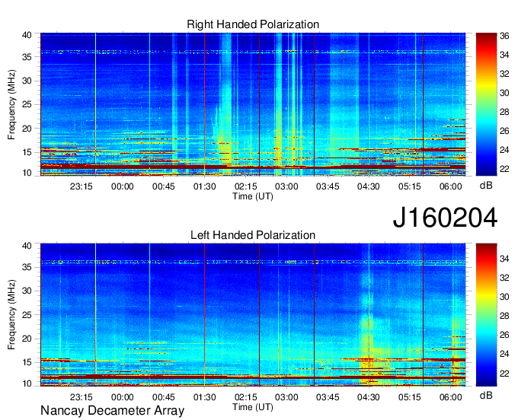Click the "Time (UT)" label under the left-handed plot
Screen dimensions: 518x420
[x=253, y=407]
